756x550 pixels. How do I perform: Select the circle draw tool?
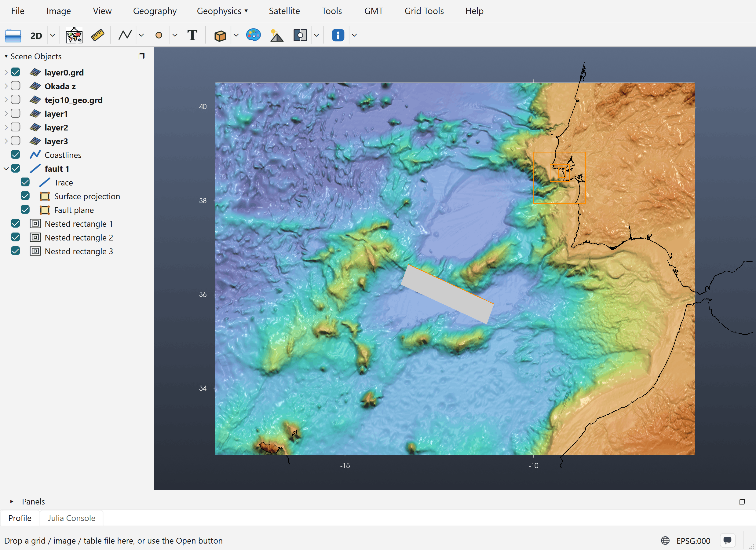coord(159,35)
